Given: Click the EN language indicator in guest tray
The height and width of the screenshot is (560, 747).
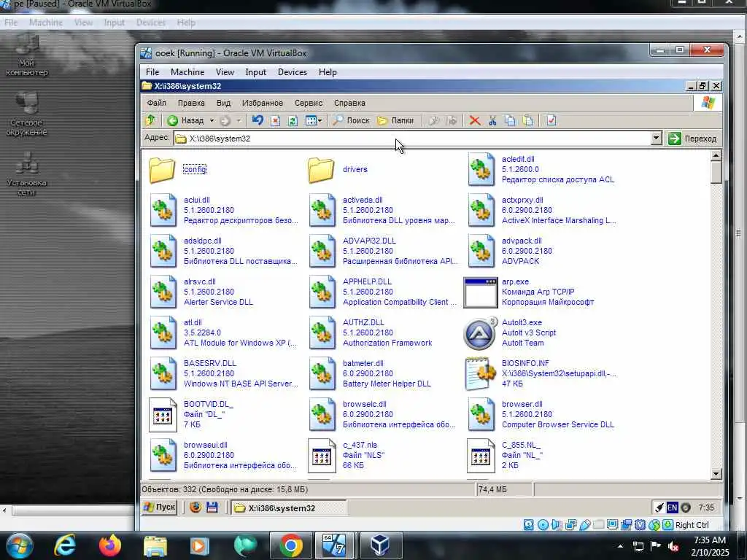Looking at the screenshot, I should point(672,507).
